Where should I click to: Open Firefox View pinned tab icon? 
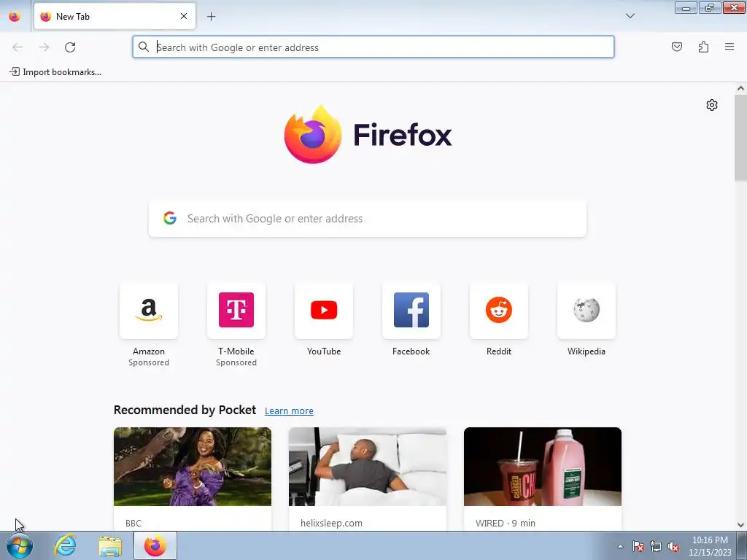click(15, 16)
